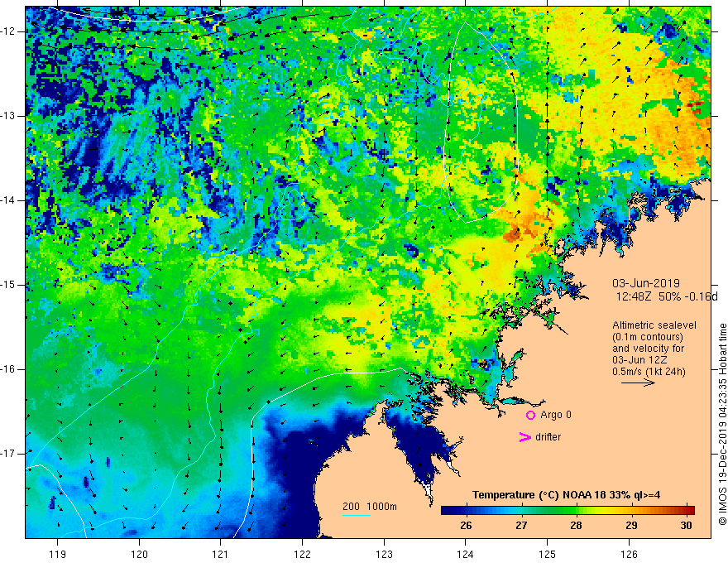Click the colorbar tick label '29'
The image size is (728, 563).
coord(631,526)
